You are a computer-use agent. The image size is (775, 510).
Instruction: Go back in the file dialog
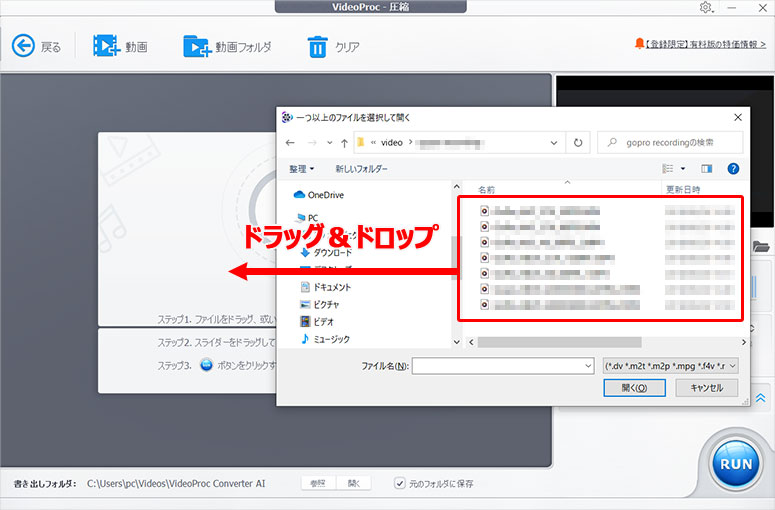click(x=290, y=143)
